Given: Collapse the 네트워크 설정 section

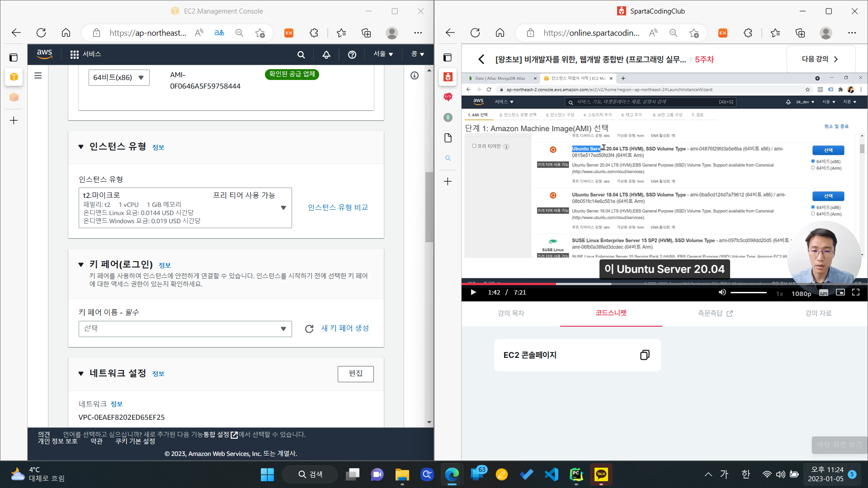Looking at the screenshot, I should [81, 374].
